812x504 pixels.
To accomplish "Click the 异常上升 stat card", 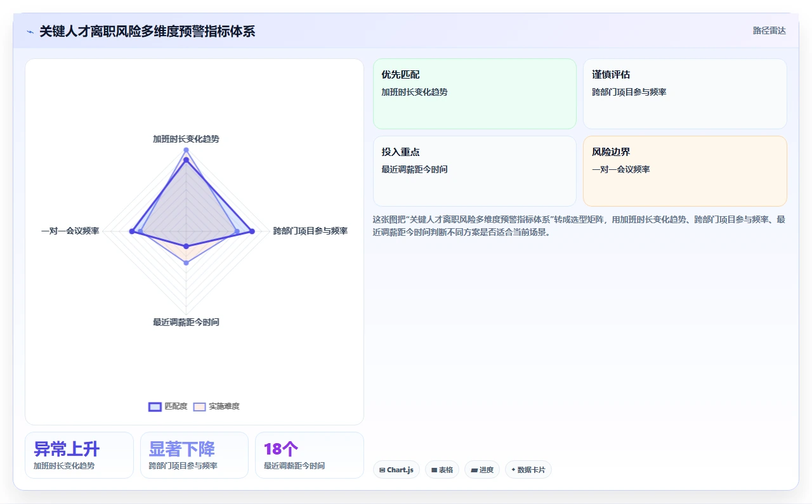I will click(x=79, y=455).
